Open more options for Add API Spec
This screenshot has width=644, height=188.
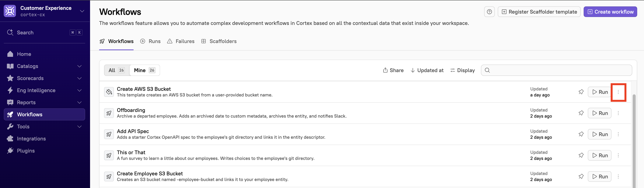pos(618,134)
